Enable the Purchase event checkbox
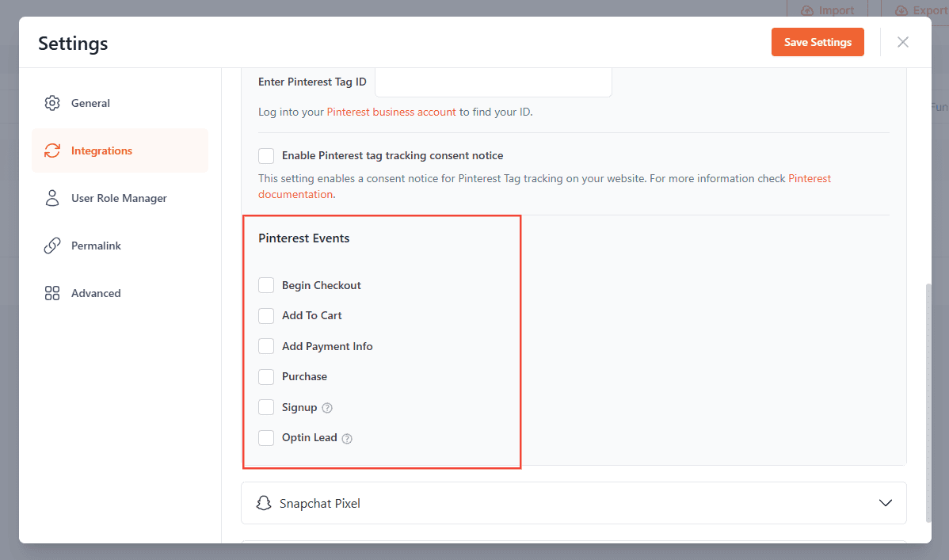This screenshot has height=560, width=949. (x=266, y=377)
